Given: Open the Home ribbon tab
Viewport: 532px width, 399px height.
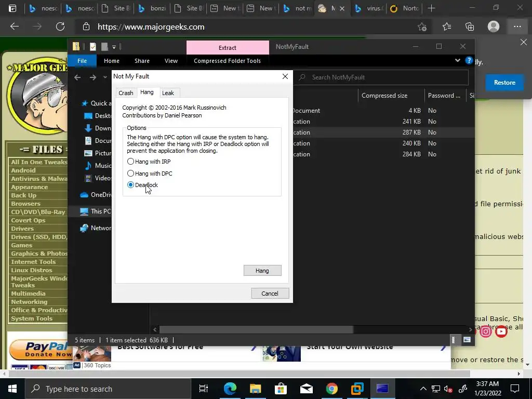Looking at the screenshot, I should click(112, 61).
